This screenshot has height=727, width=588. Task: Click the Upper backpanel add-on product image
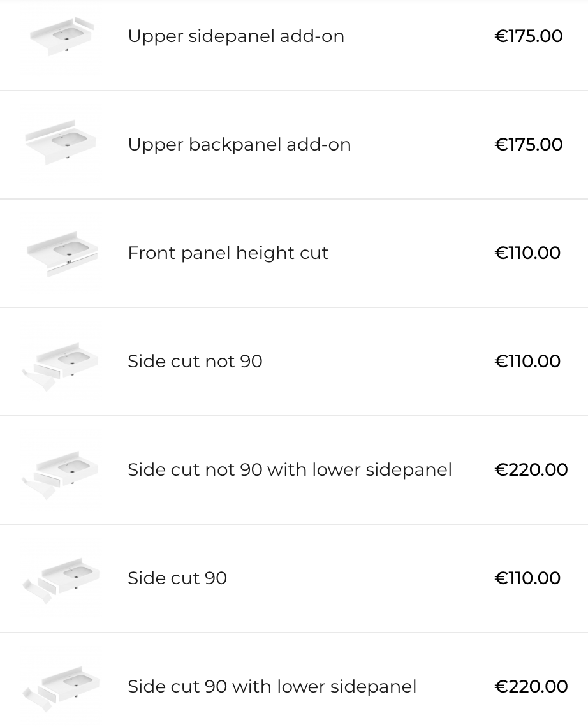tap(62, 145)
